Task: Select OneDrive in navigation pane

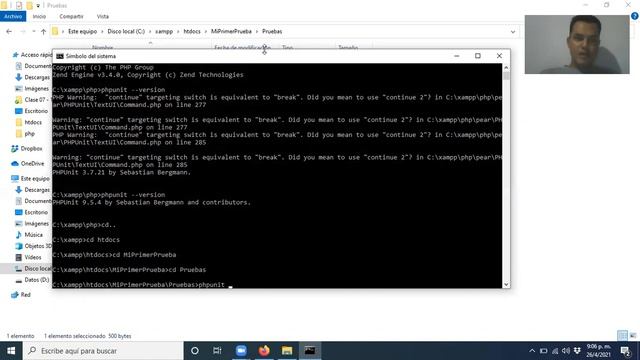Action: [x=28, y=164]
